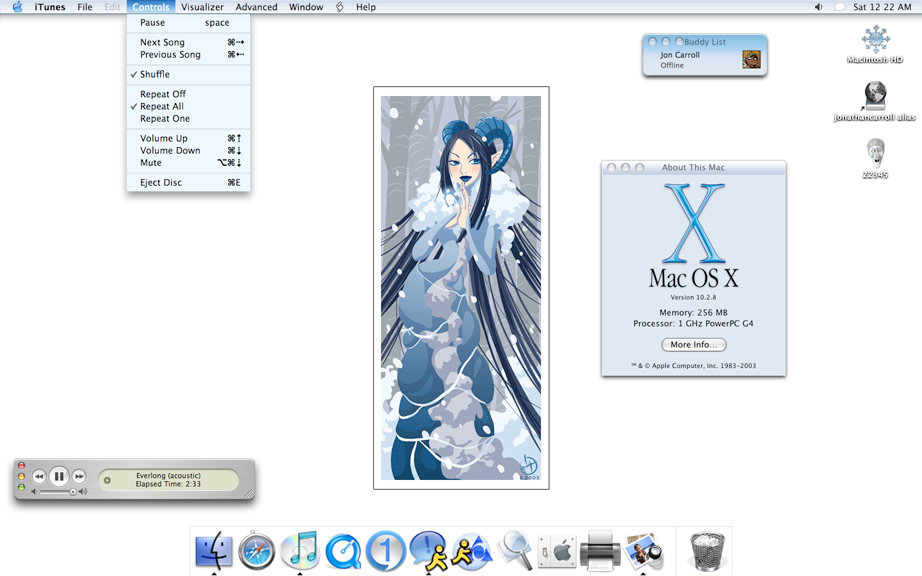Click the menu bar clock

tap(882, 7)
